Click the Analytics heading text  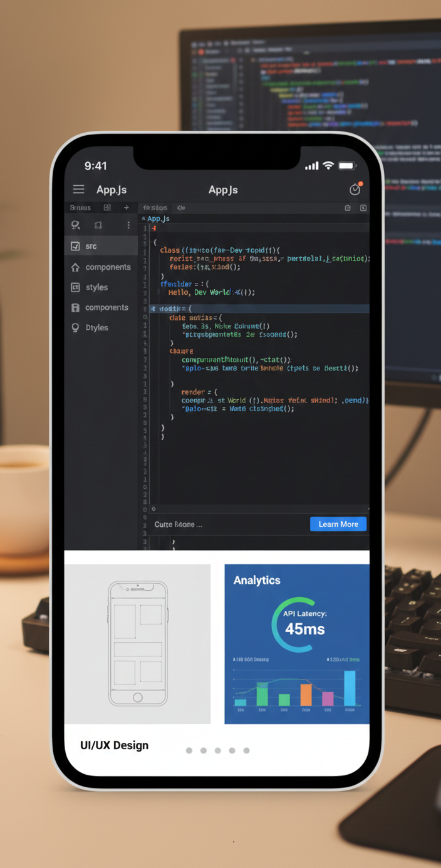(257, 580)
